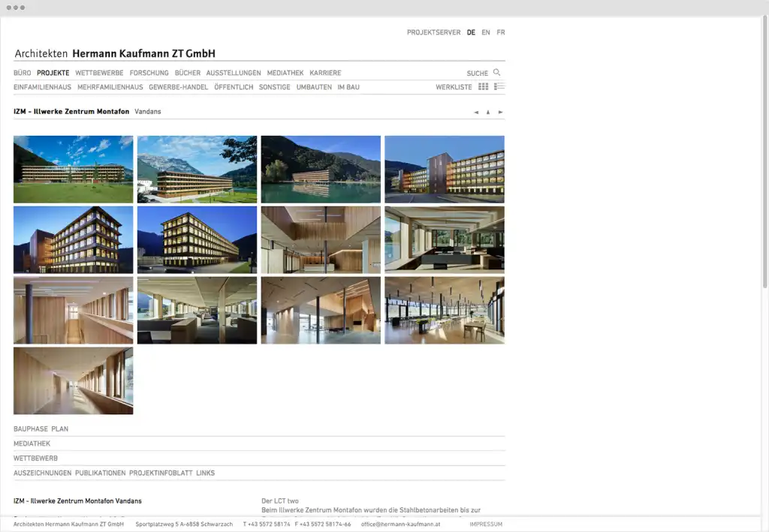Expand the WETTBEWERB section row
Viewport: 769px width, 532px height.
click(35, 458)
